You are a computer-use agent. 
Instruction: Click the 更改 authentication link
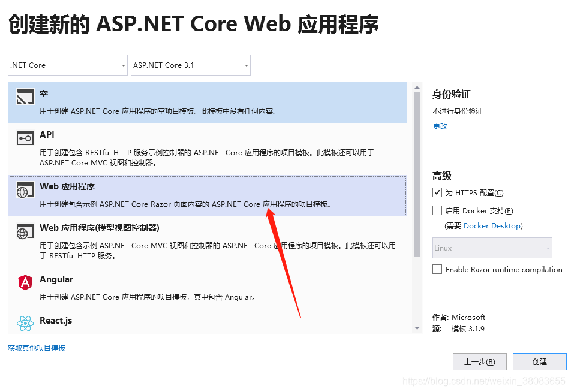point(440,126)
